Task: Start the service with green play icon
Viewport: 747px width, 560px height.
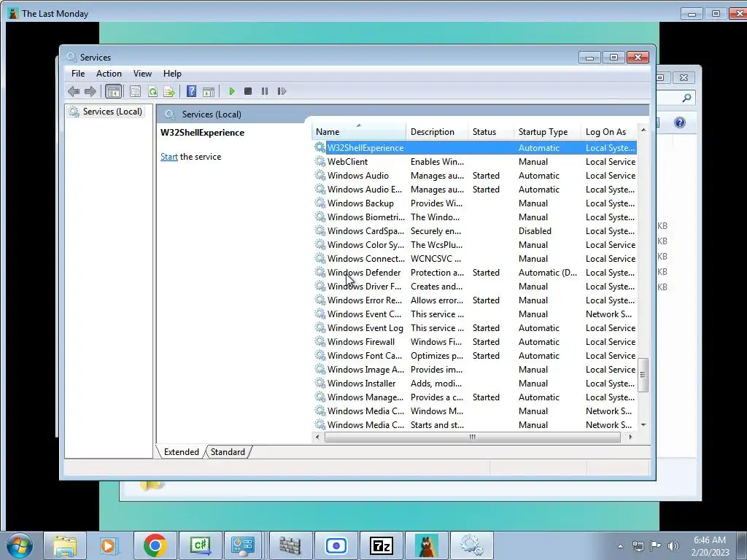Action: tap(231, 91)
